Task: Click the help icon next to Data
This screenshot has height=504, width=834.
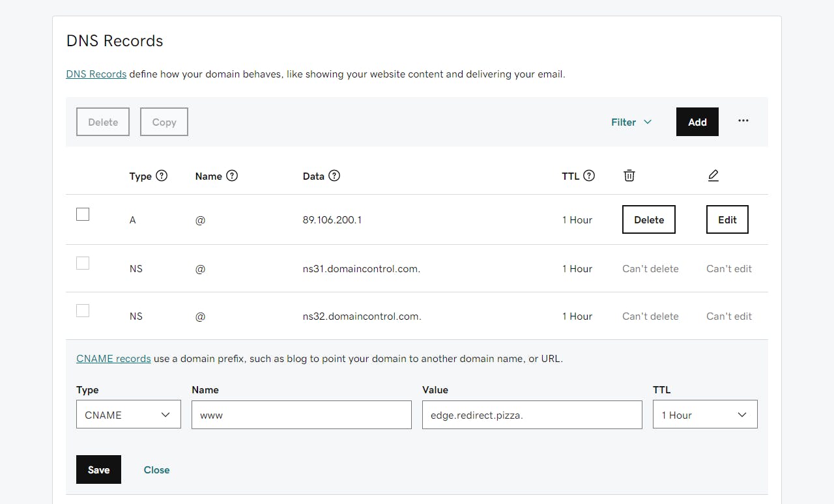Action: [x=334, y=176]
